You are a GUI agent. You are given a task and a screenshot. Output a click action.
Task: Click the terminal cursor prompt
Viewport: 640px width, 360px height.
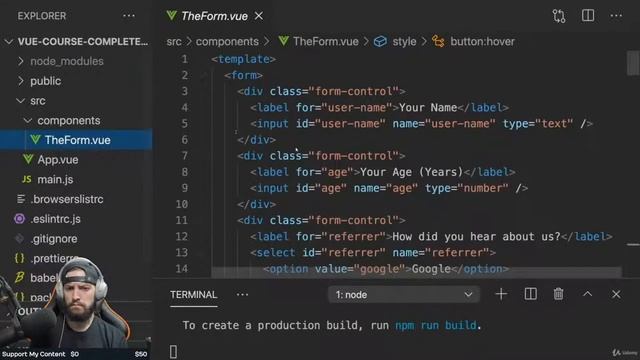(173, 351)
